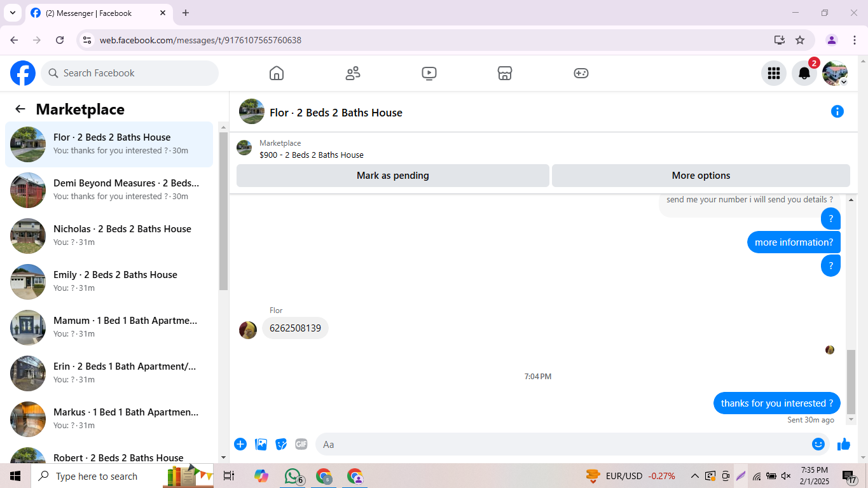Click the address bar URL

[x=200, y=40]
